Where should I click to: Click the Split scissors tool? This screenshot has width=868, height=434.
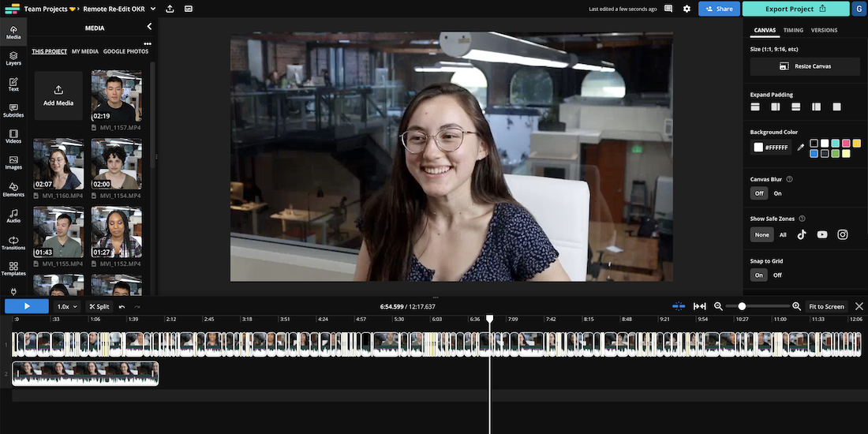pyautogui.click(x=99, y=306)
